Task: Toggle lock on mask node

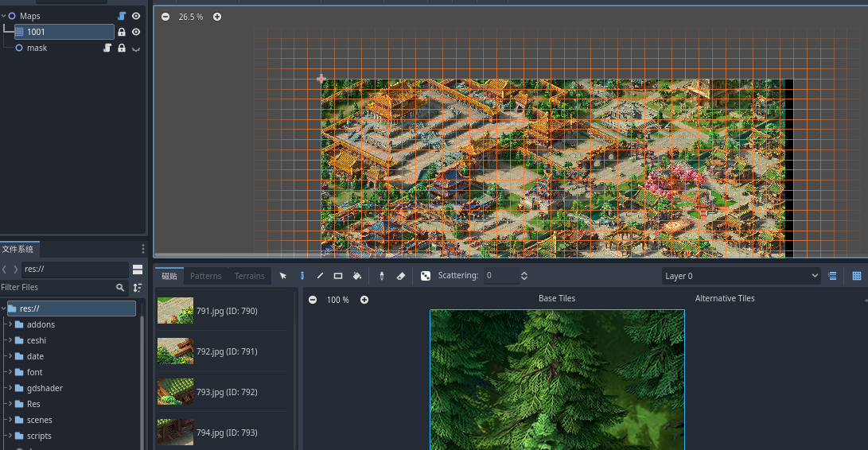Action: click(x=122, y=48)
